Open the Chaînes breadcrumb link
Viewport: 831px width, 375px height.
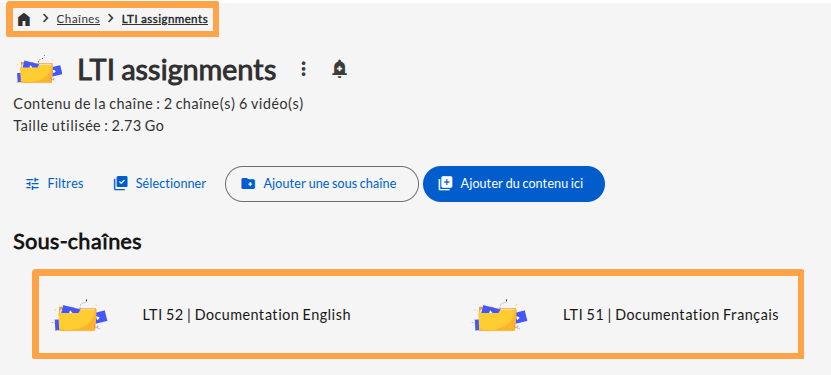tap(78, 19)
